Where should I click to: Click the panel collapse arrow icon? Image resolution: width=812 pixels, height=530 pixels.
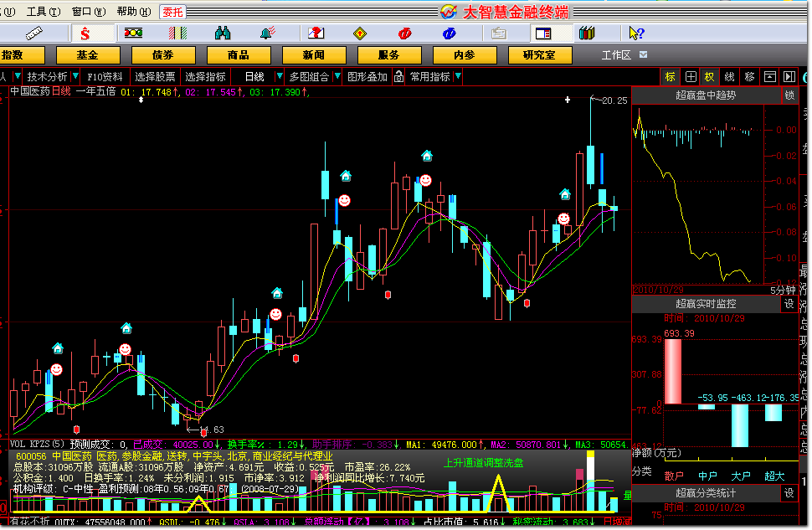pyautogui.click(x=789, y=77)
